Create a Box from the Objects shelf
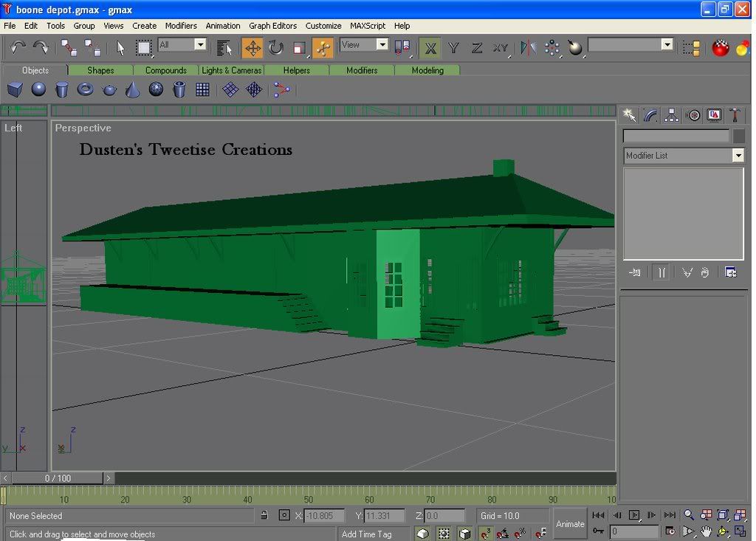 click(x=15, y=89)
